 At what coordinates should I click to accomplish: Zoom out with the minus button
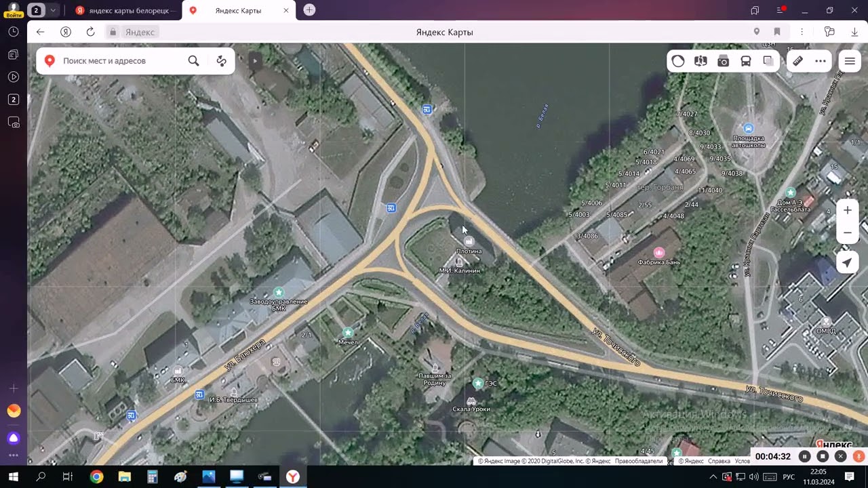[x=848, y=232]
